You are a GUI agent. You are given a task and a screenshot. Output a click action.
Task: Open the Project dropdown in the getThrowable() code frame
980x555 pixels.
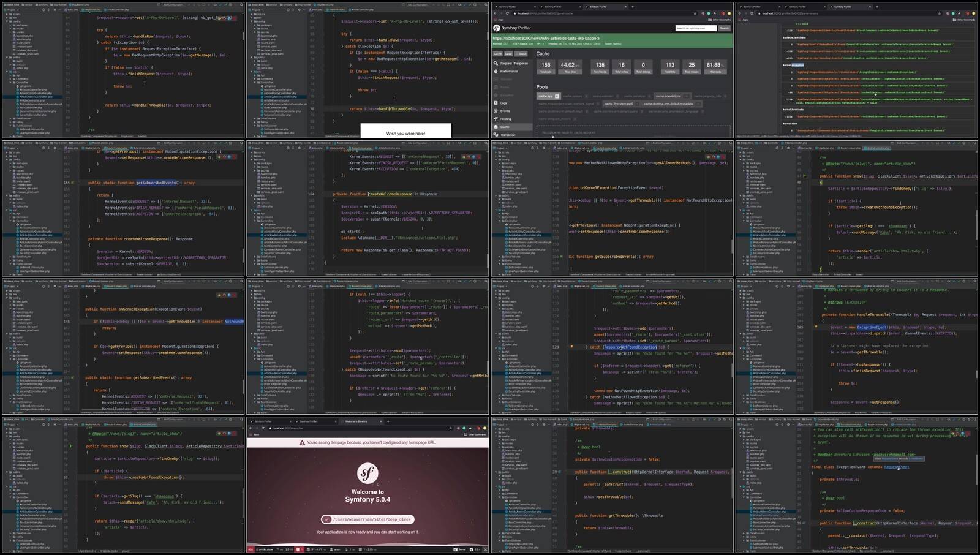click(500, 424)
